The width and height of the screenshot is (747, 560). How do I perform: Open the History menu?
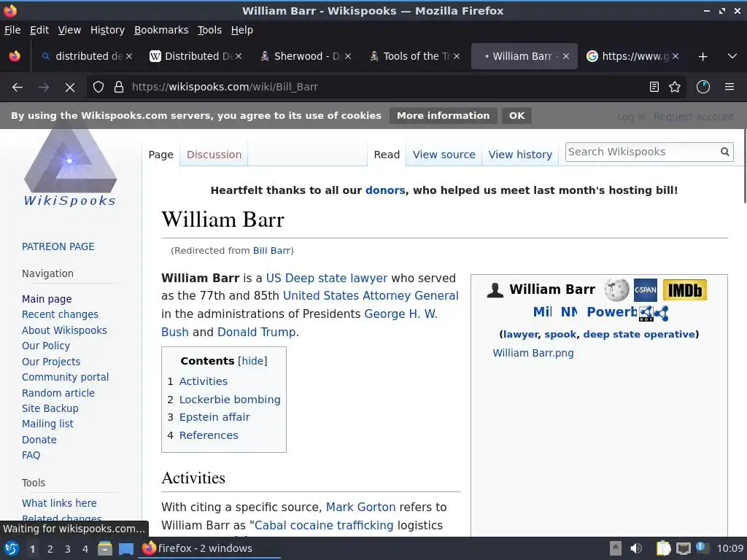107,30
